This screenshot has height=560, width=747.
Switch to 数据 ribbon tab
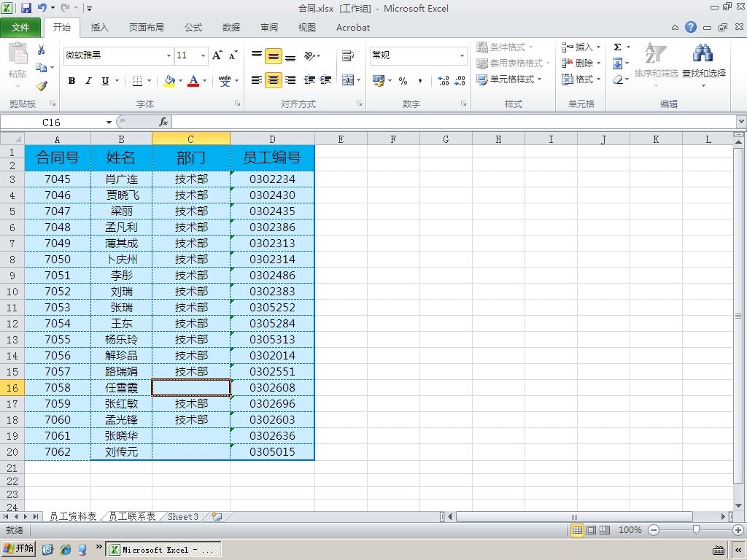point(231,28)
